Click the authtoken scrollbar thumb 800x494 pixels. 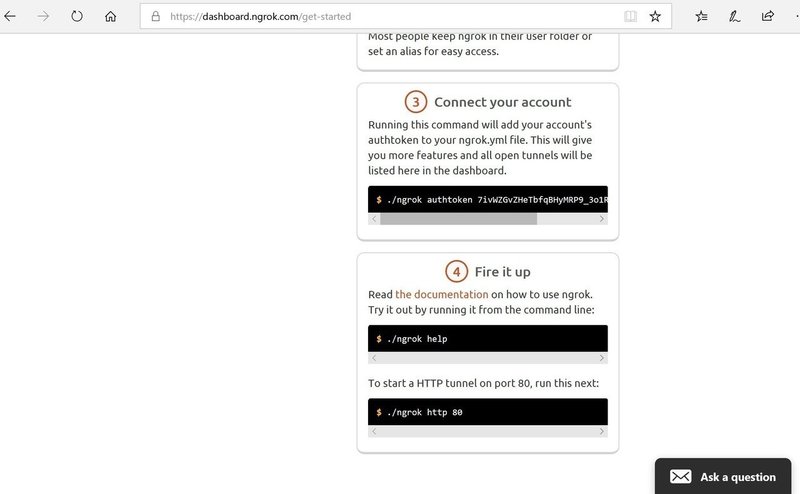pyautogui.click(x=458, y=219)
